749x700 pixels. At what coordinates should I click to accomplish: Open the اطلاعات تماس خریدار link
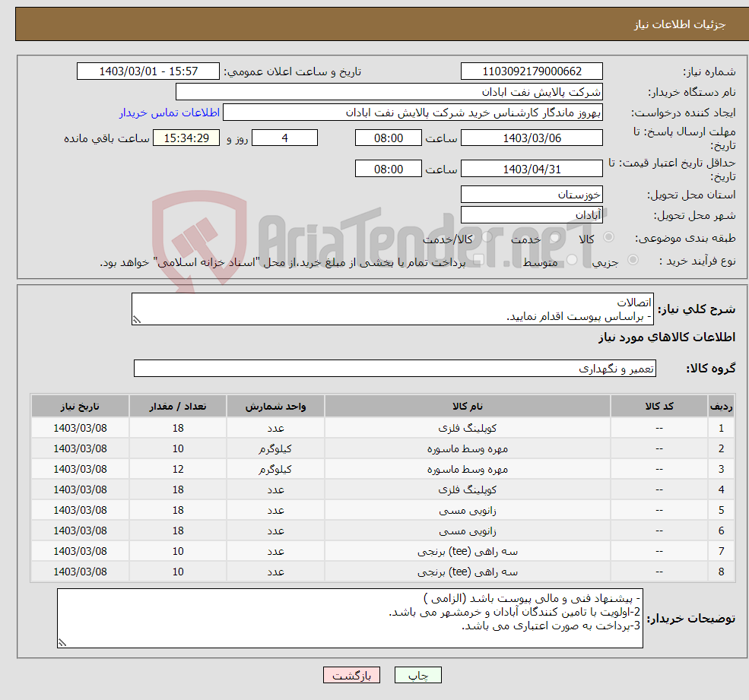tap(170, 112)
